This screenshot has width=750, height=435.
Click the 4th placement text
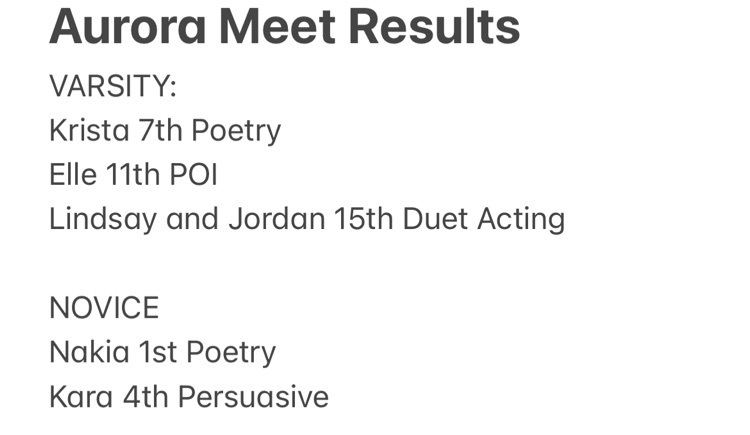tap(145, 397)
